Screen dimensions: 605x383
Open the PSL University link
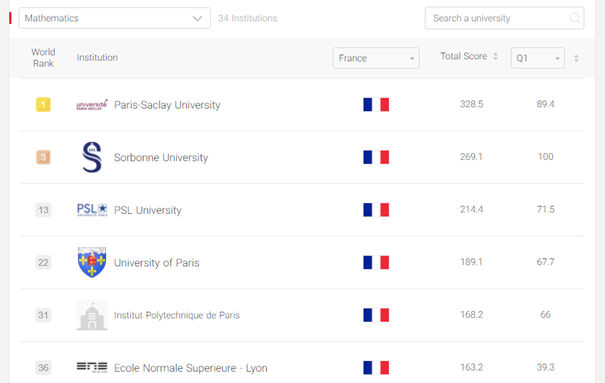(148, 210)
